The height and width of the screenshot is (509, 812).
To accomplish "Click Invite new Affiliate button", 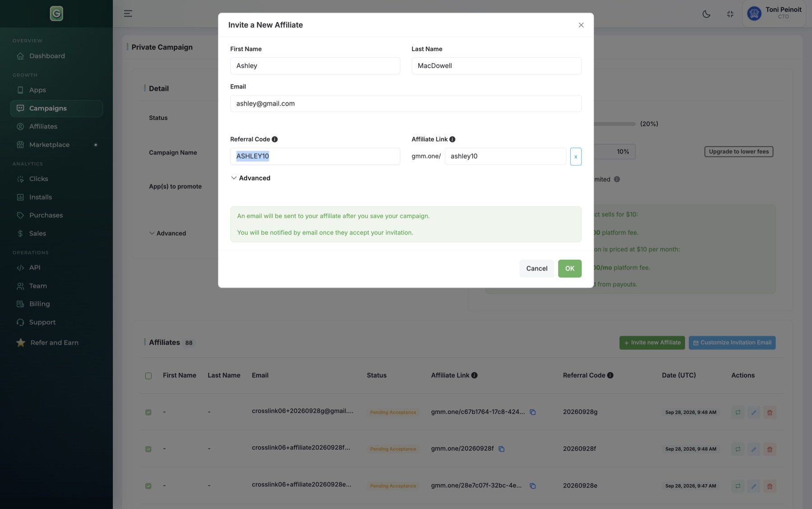I will pos(652,343).
